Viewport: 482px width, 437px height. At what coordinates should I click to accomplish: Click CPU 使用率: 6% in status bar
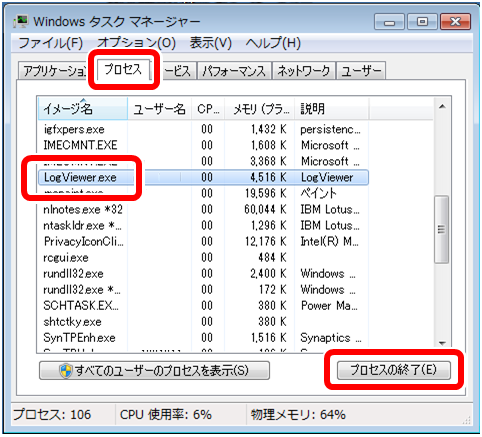click(166, 415)
